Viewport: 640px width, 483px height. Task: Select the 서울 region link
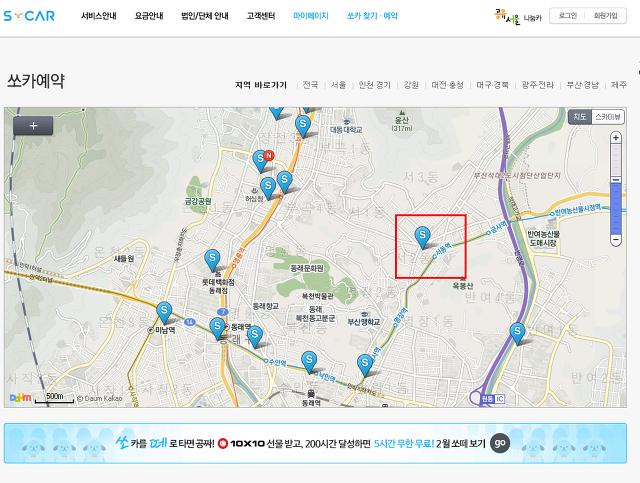coord(338,85)
